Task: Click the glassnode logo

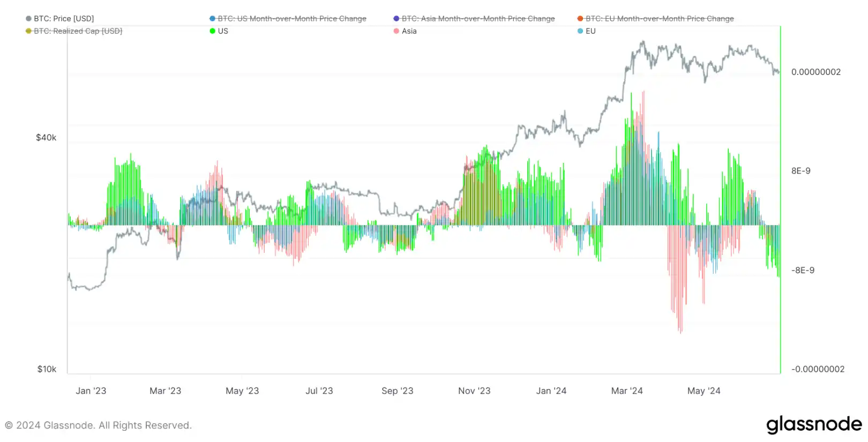Action: pyautogui.click(x=813, y=424)
